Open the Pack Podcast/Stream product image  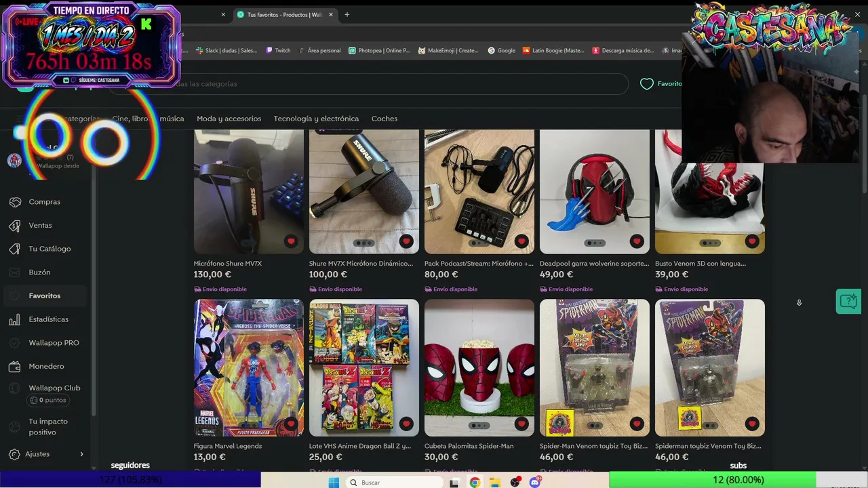pos(479,191)
